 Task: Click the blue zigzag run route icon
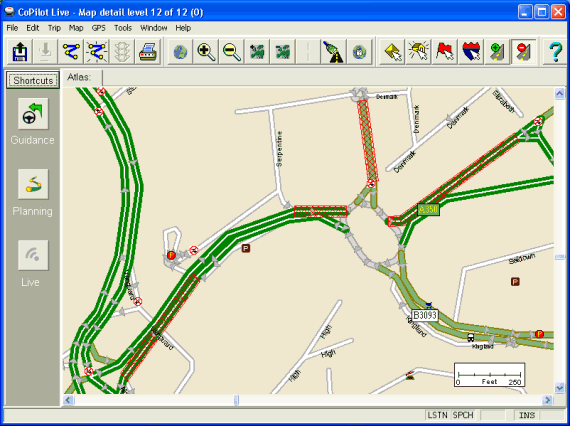71,52
